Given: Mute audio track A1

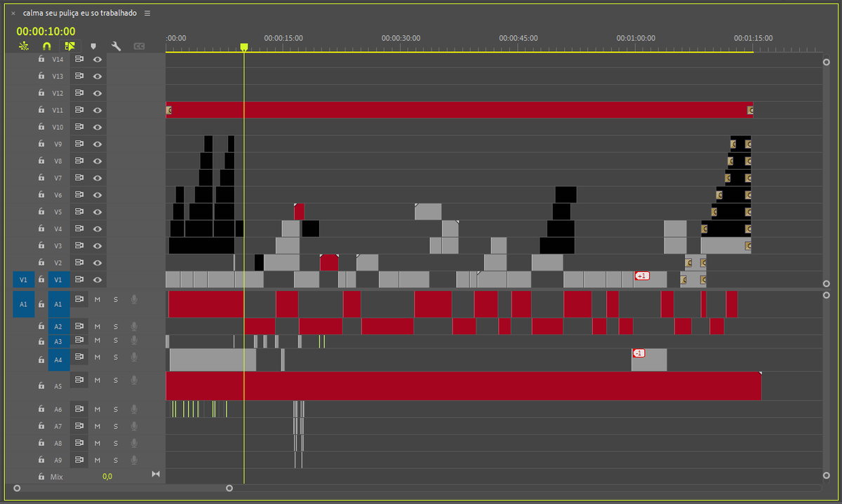Looking at the screenshot, I should pos(98,299).
